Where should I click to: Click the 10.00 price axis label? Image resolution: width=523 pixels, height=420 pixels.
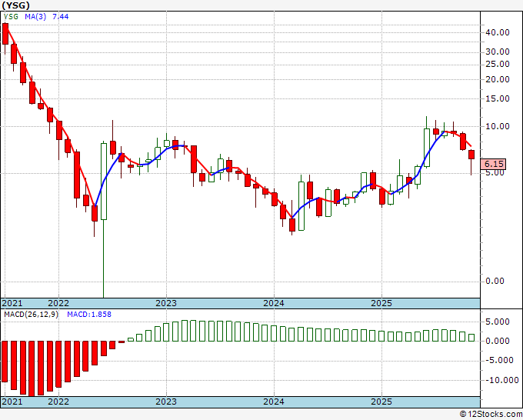coord(498,126)
